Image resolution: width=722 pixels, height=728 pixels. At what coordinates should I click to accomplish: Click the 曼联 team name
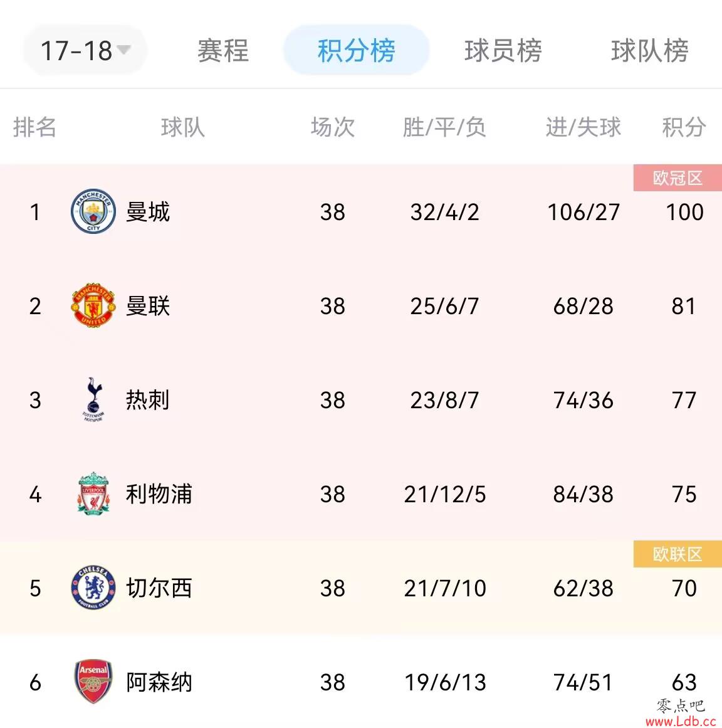coord(148,306)
